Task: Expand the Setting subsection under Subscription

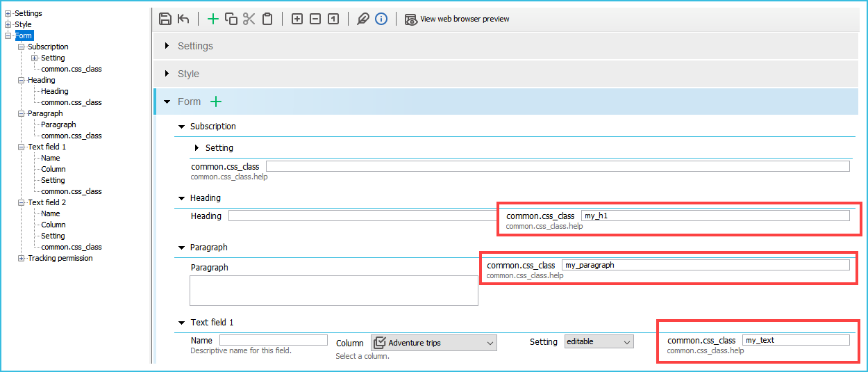Action: coord(197,148)
